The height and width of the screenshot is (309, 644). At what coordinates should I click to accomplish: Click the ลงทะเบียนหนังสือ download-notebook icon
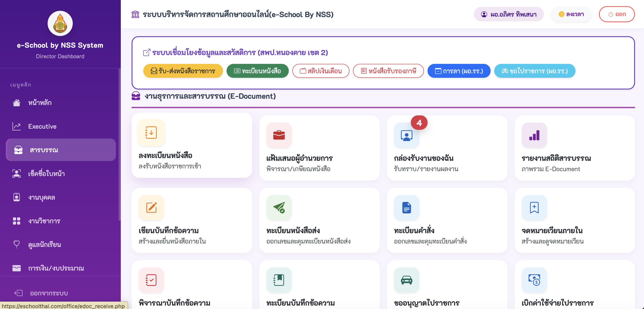[x=151, y=132]
